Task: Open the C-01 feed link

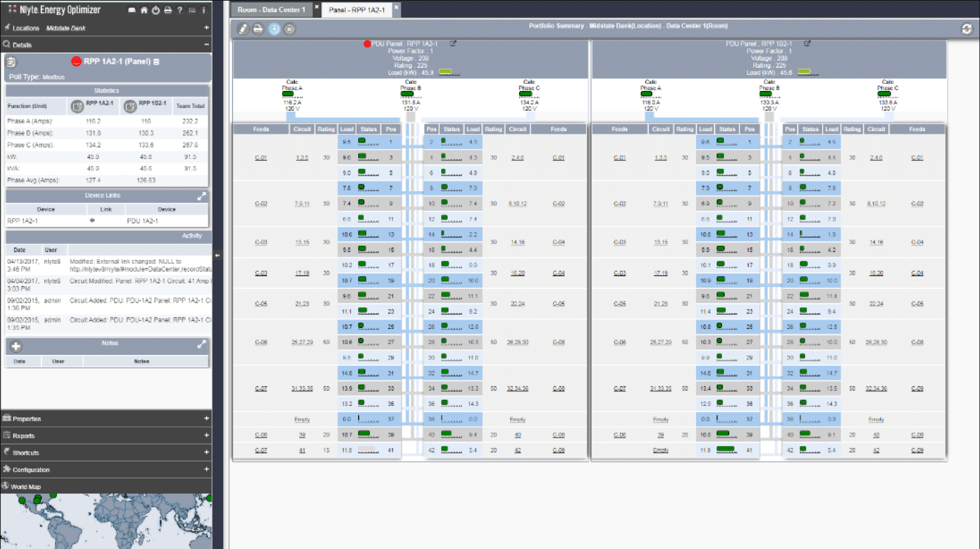Action: [261, 157]
